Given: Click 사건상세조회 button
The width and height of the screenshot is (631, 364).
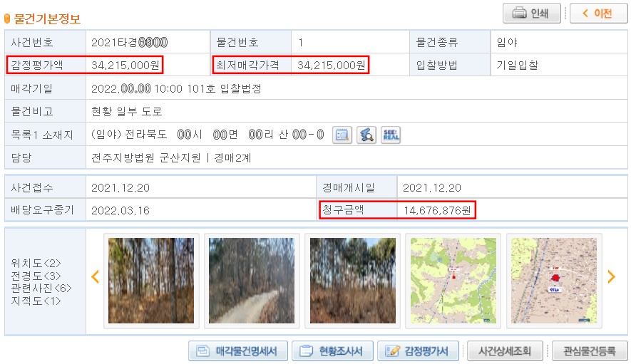Looking at the screenshot, I should click(x=505, y=351).
